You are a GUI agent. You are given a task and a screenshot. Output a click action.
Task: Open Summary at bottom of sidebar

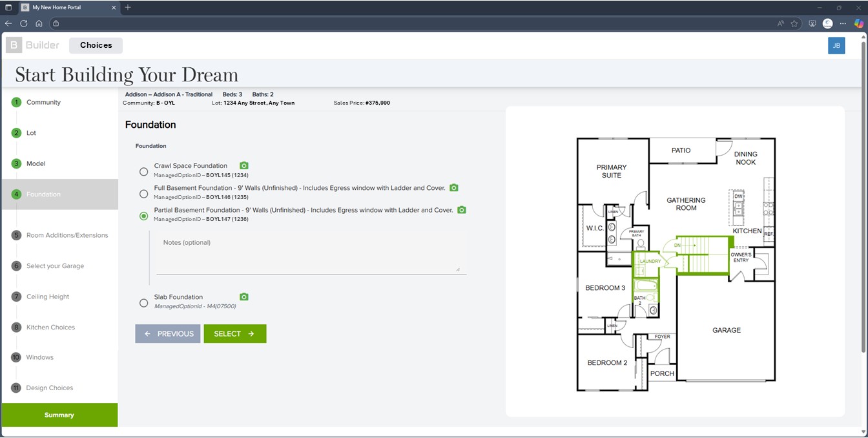(59, 415)
